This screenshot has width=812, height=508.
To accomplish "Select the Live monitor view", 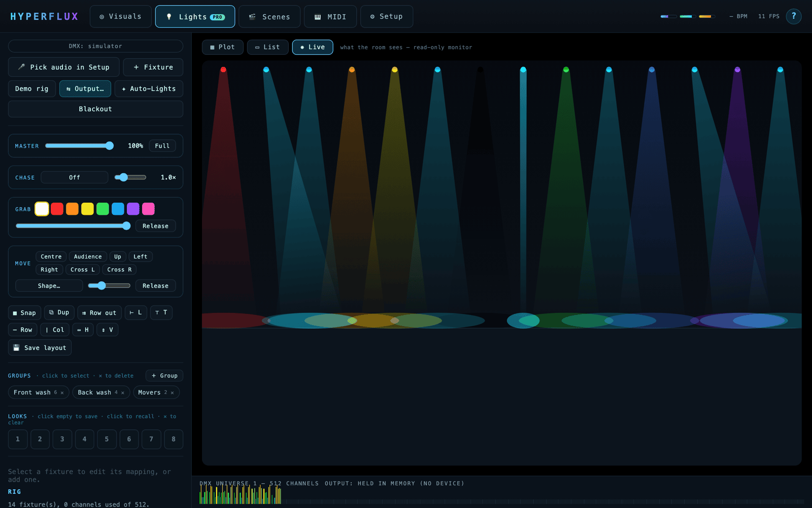I will pyautogui.click(x=313, y=47).
